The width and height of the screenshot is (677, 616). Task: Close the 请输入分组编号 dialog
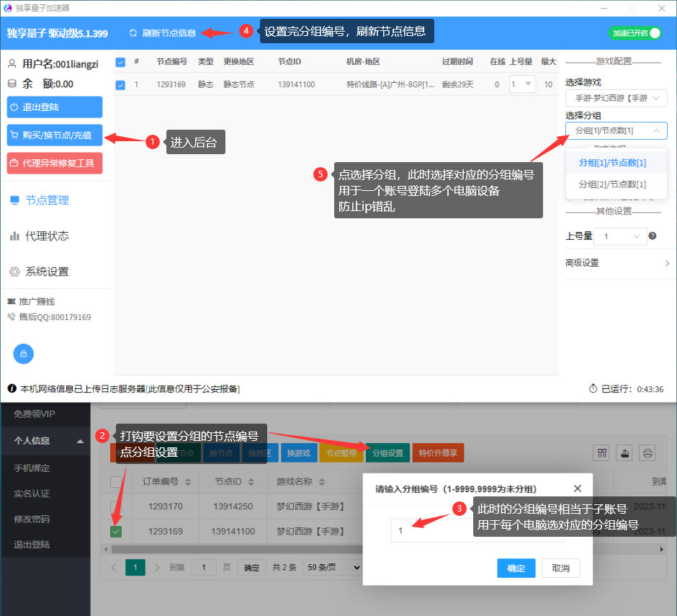coord(578,488)
